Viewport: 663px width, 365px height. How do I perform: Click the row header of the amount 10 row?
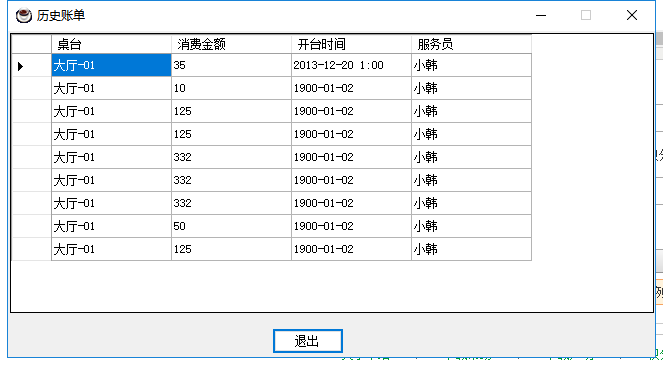[x=31, y=88]
